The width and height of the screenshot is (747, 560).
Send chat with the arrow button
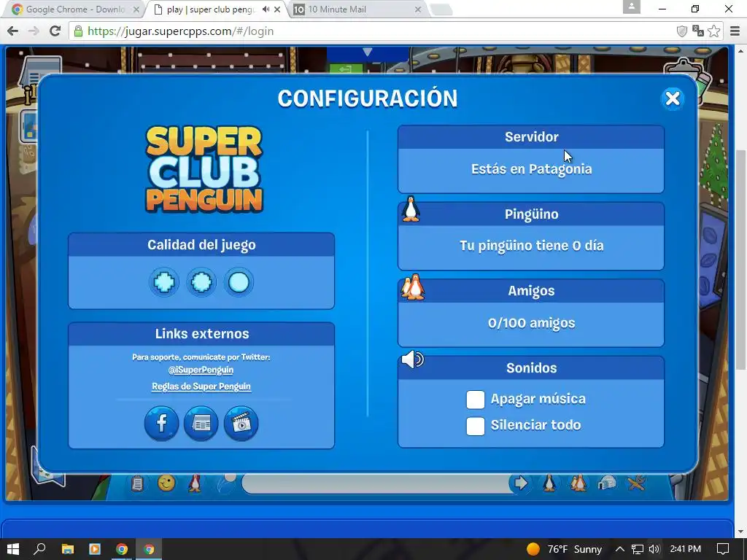(519, 483)
